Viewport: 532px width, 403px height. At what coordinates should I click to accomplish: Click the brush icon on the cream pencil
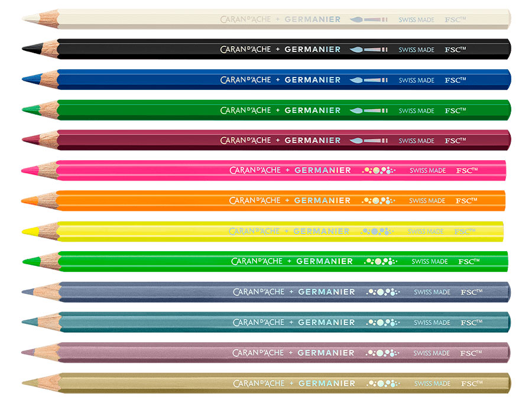[368, 19]
